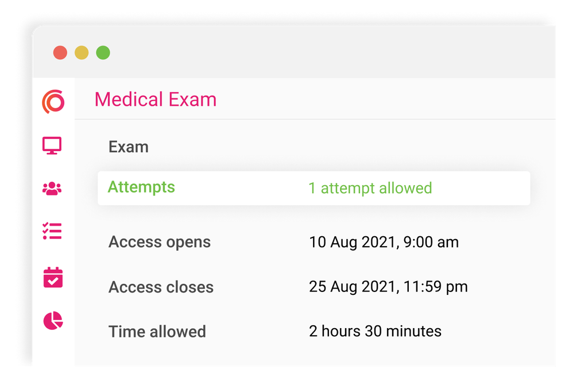588x392 pixels.
Task: Select the Access closes label
Action: 161,287
